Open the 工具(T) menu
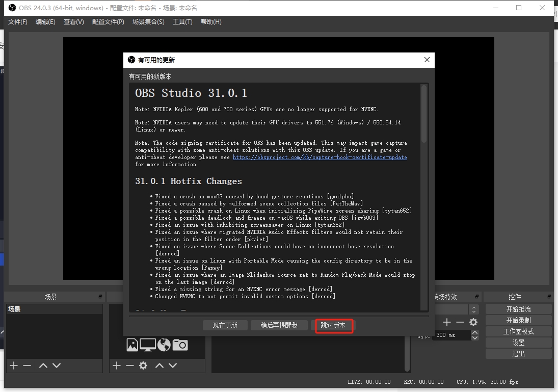Screen dimensions: 558x392 click(x=182, y=22)
